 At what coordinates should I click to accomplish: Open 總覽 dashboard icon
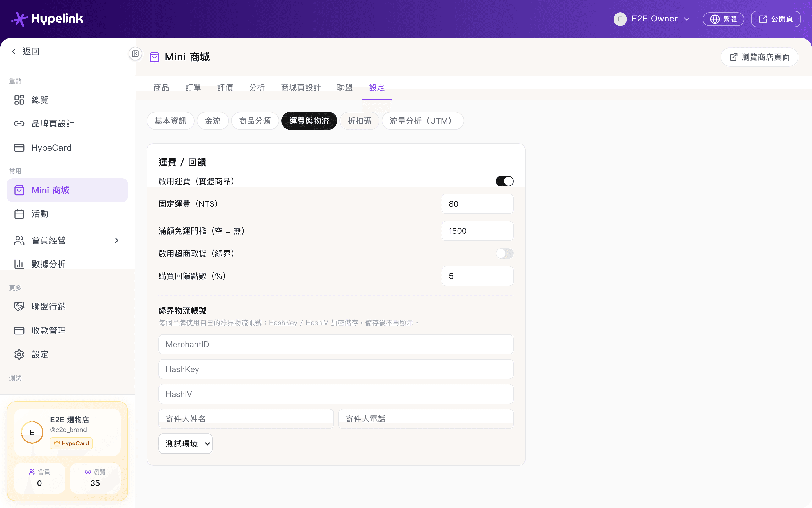coord(19,100)
